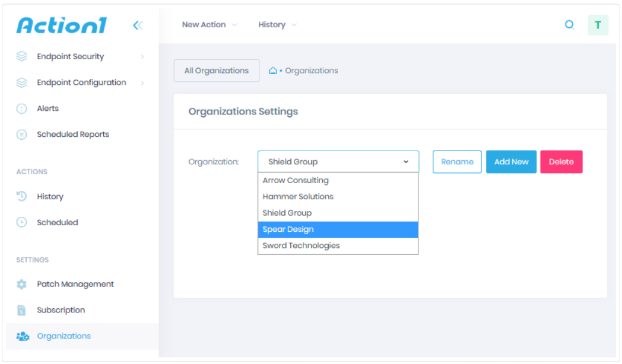Click the History clock-arrow icon
622x364 pixels.
point(21,196)
